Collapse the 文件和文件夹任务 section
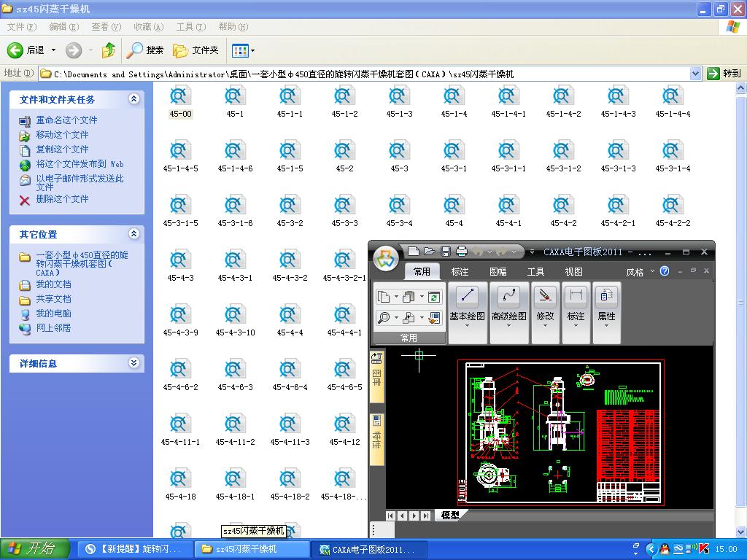This screenshot has height=560, width=747. (x=133, y=99)
